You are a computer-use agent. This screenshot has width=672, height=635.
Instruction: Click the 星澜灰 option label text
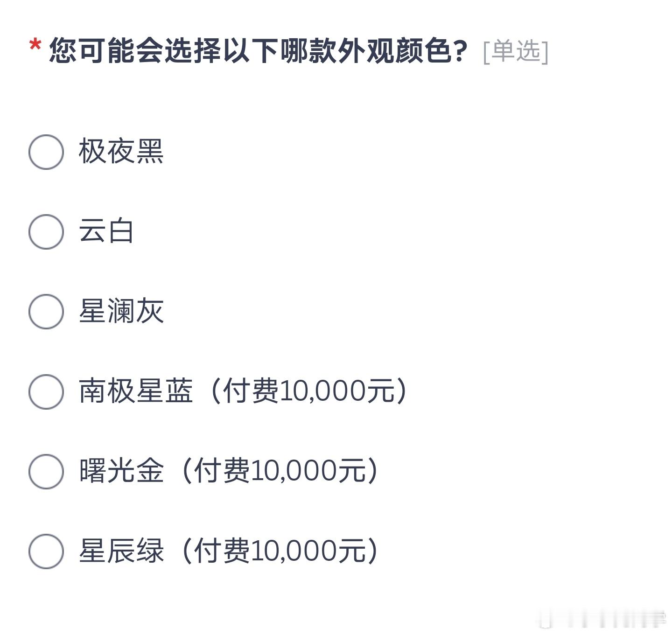click(x=121, y=311)
